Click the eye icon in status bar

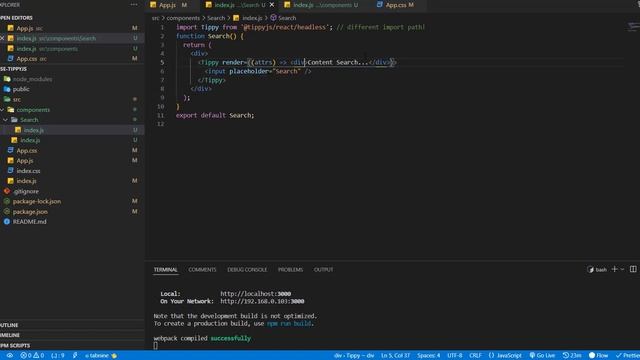coord(9,355)
